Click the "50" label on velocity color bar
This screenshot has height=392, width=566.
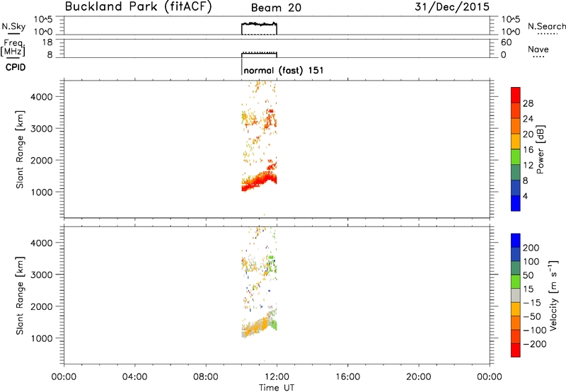coord(528,275)
